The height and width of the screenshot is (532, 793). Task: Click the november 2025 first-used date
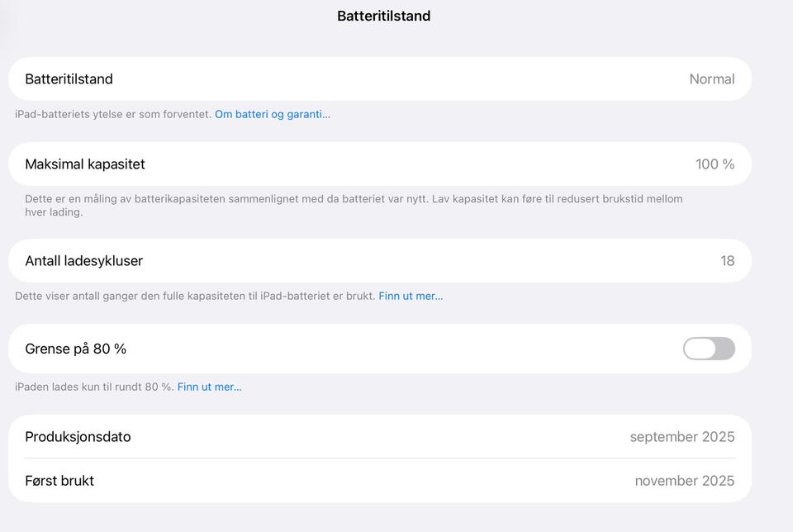[x=684, y=481]
